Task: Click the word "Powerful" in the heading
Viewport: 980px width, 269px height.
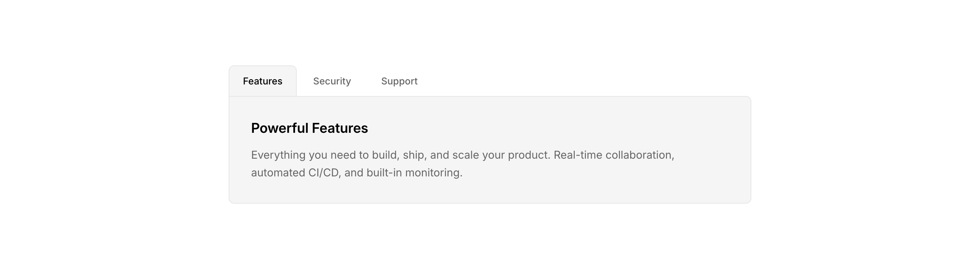Action: [x=280, y=128]
